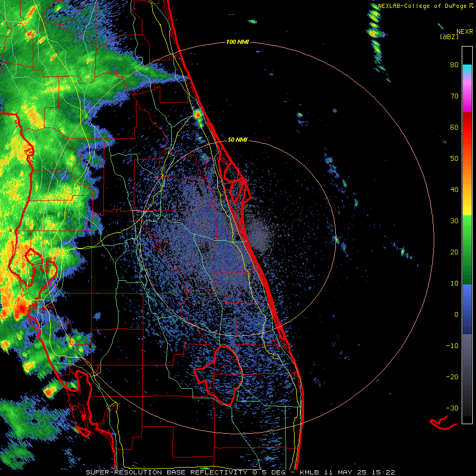
Task: Click the -10 value on the dBZ scale
Action: tap(452, 345)
